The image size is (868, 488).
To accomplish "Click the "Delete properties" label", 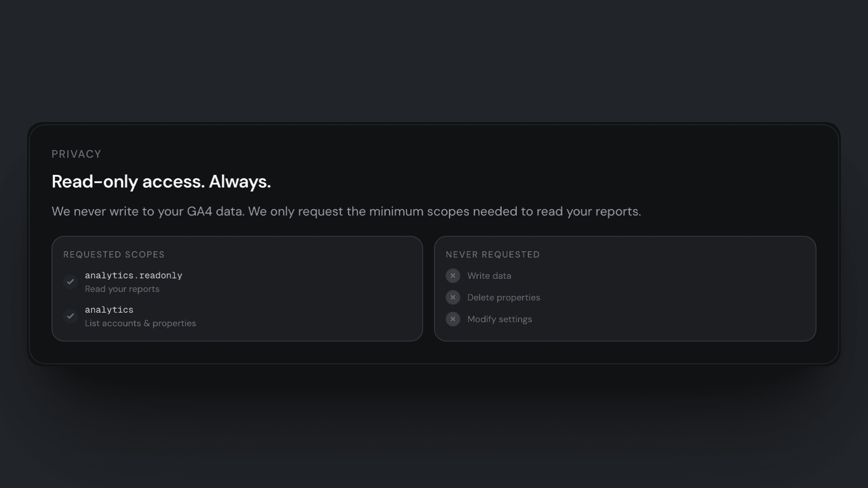I will pyautogui.click(x=504, y=297).
